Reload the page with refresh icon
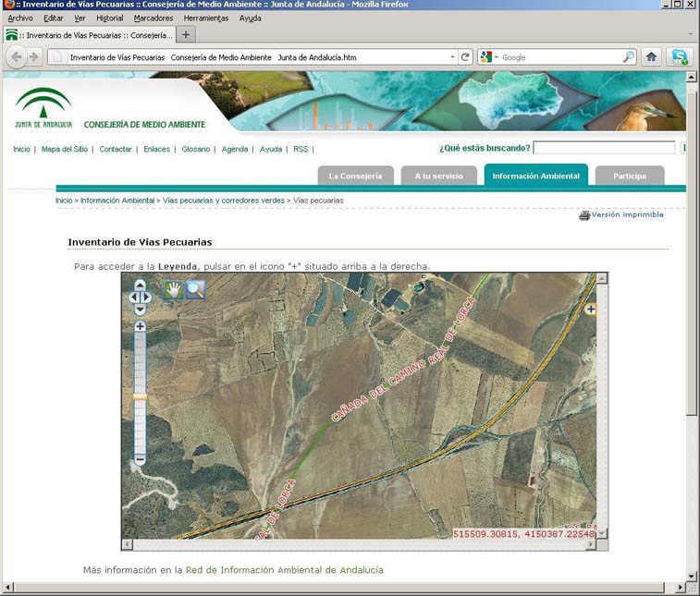Screen dimensions: 700x596 click(x=465, y=57)
